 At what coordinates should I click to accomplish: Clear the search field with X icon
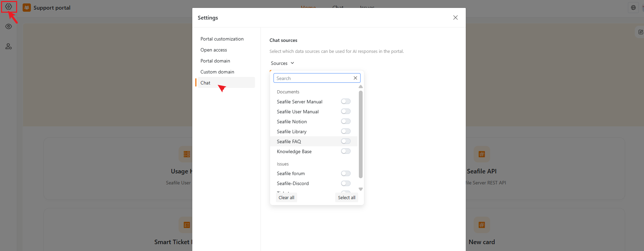pyautogui.click(x=355, y=78)
